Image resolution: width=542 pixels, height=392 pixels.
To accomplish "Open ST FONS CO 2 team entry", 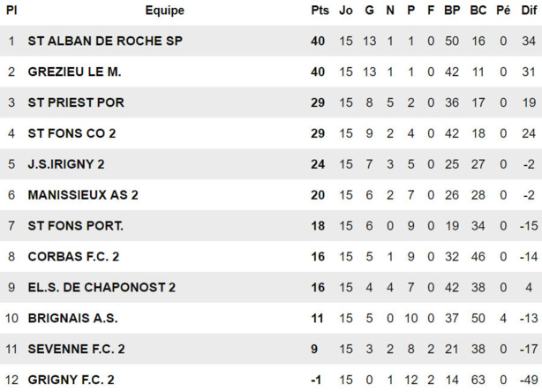I will [x=72, y=133].
